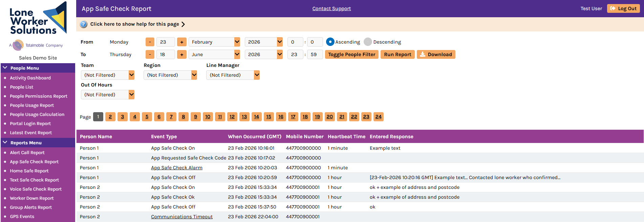Open Voice Safe Check Report
This screenshot has width=644, height=222.
point(36,189)
